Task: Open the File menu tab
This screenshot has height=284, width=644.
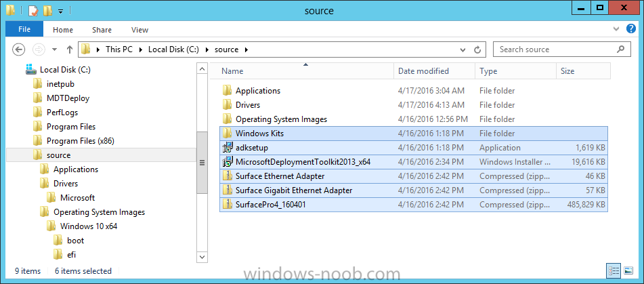Action: point(24,30)
